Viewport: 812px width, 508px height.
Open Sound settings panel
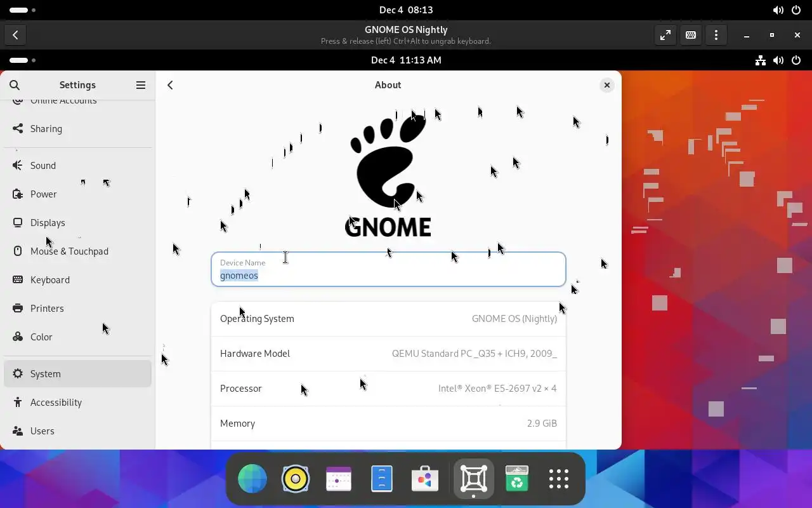tap(77, 165)
